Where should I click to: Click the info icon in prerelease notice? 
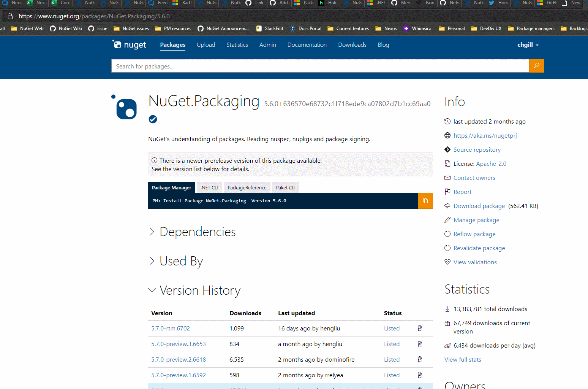155,160
